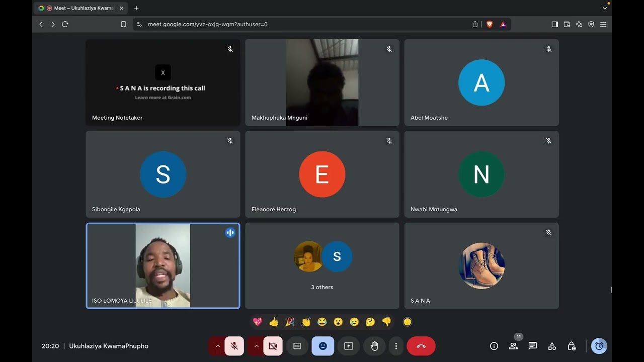Click the Meet browser tab
The width and height of the screenshot is (644, 362).
(x=81, y=8)
